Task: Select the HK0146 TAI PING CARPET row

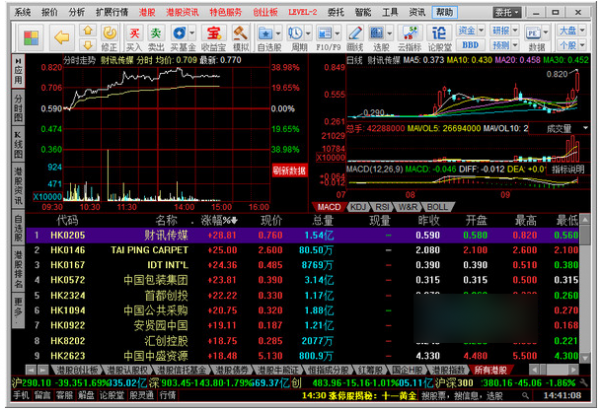Action: (302, 250)
